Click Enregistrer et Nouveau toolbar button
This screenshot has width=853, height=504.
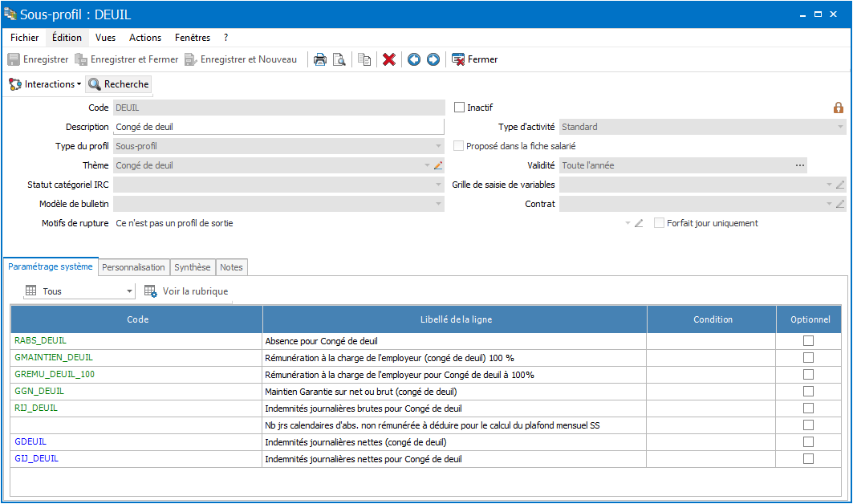click(241, 59)
